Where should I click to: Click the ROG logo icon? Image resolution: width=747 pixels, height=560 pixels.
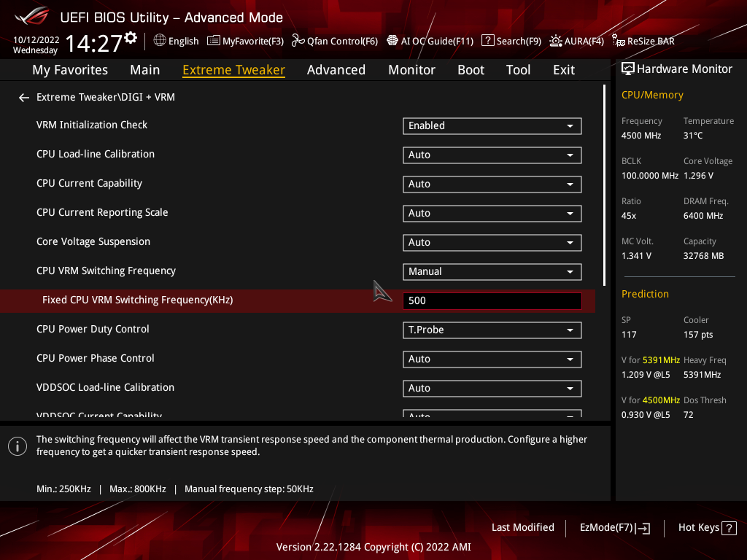pyautogui.click(x=32, y=17)
